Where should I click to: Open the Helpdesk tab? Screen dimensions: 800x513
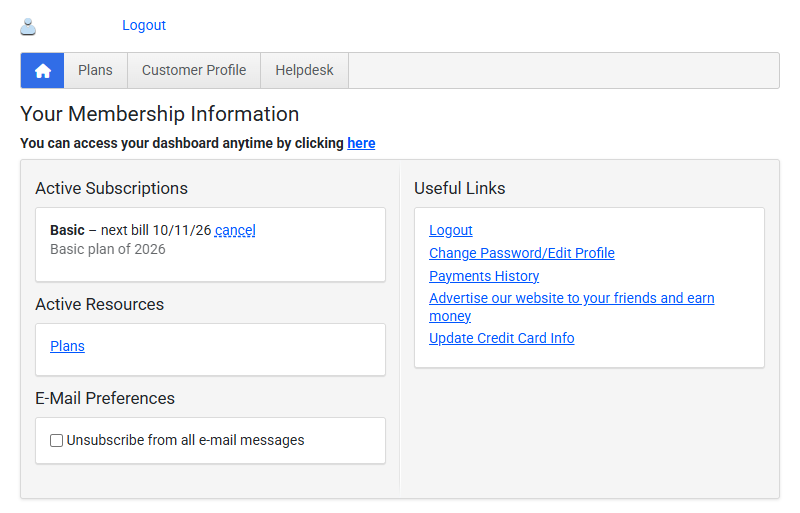tap(305, 70)
